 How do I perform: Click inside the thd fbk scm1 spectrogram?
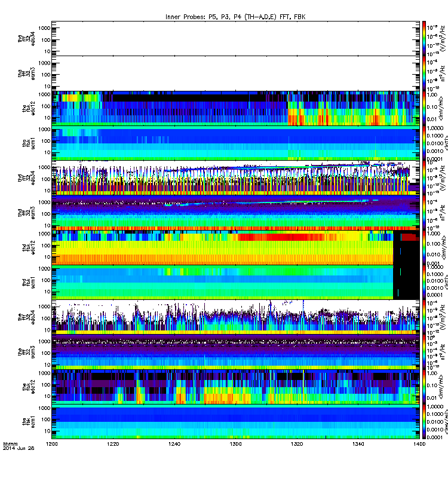click(235, 282)
